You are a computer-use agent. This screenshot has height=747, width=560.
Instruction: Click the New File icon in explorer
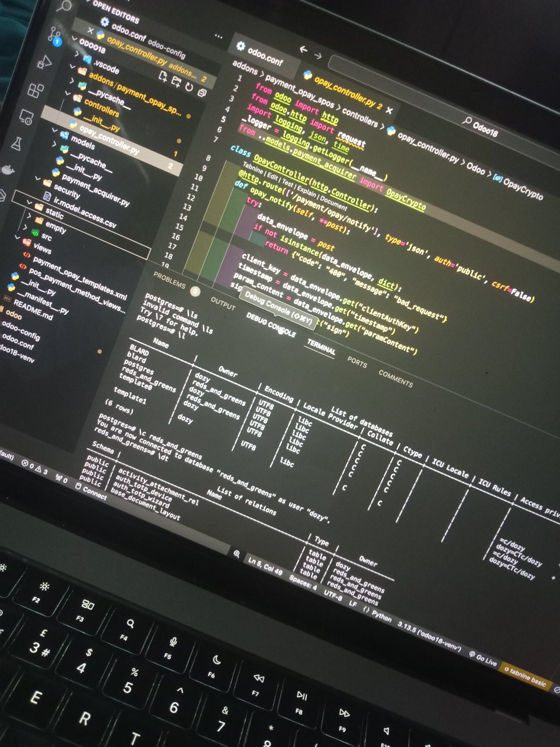163,76
